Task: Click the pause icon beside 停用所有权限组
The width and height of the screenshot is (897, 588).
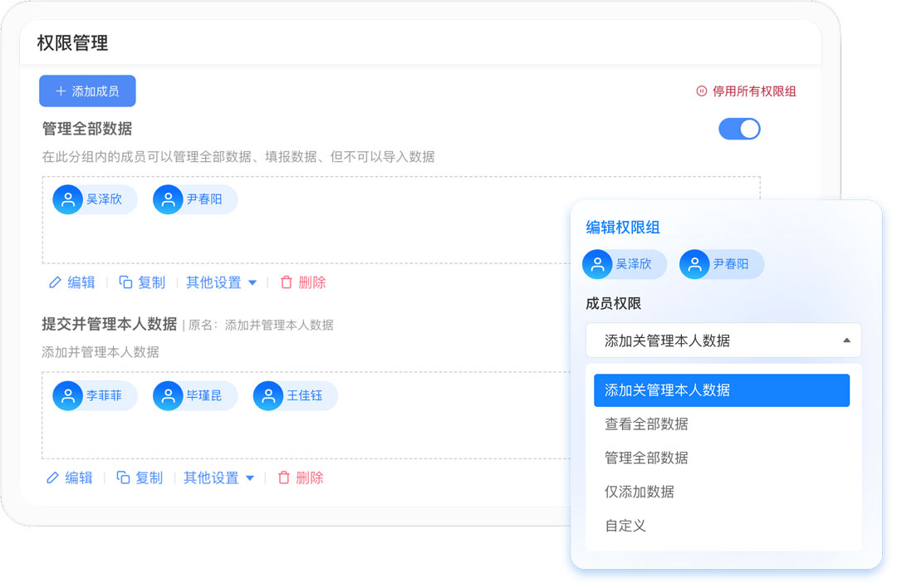Action: [702, 91]
